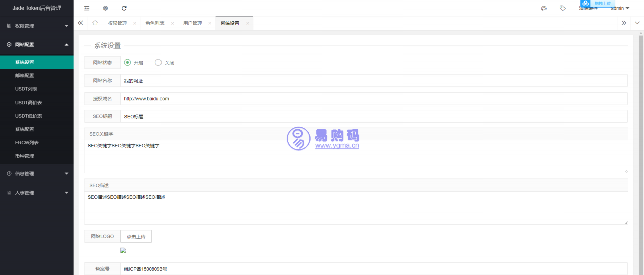Open the admin user dropdown
This screenshot has height=275, width=644.
[620, 9]
